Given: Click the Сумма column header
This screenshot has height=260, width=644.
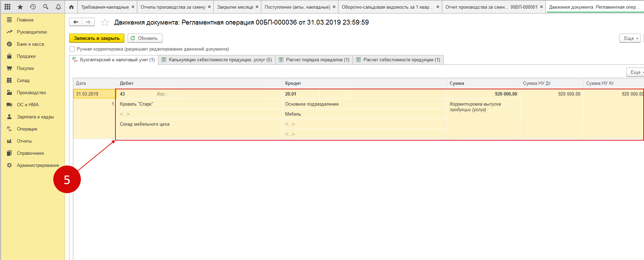Looking at the screenshot, I should [483, 83].
